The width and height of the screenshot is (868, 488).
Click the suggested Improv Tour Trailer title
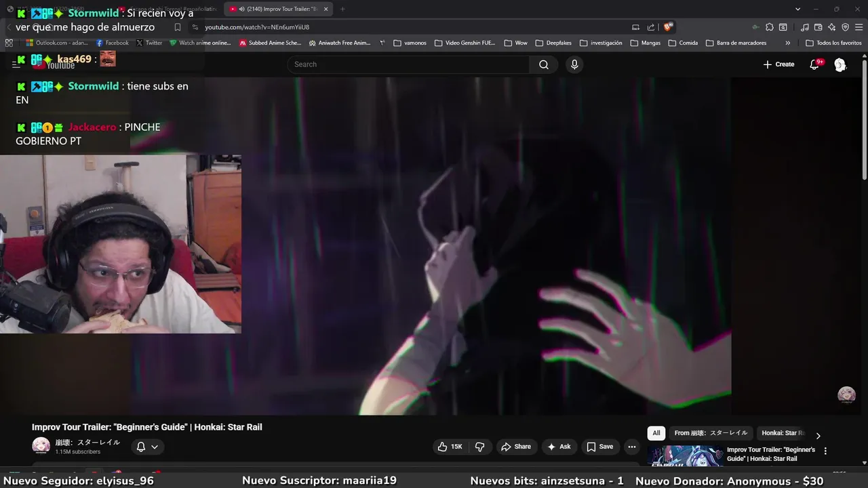[x=771, y=454]
